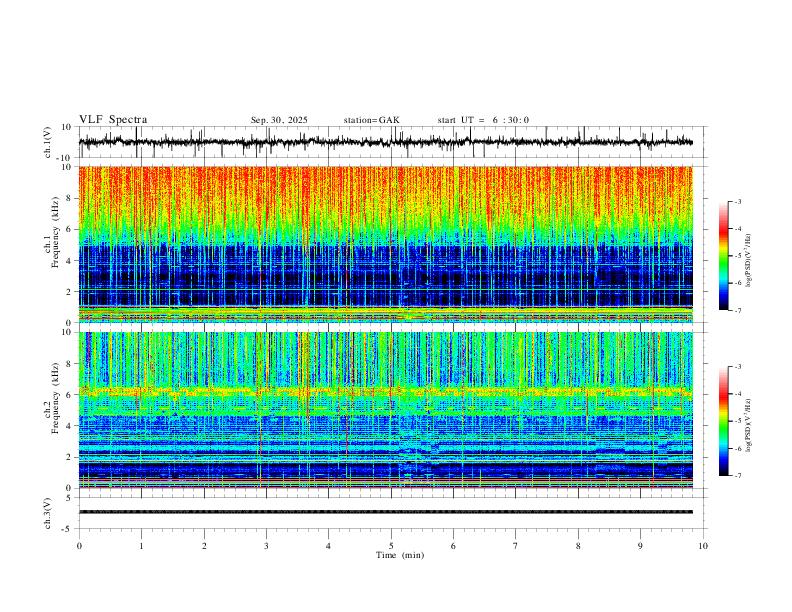This screenshot has width=792, height=612.
Task: Click the date 'Sep. 30, 2025'
Action: coord(279,120)
